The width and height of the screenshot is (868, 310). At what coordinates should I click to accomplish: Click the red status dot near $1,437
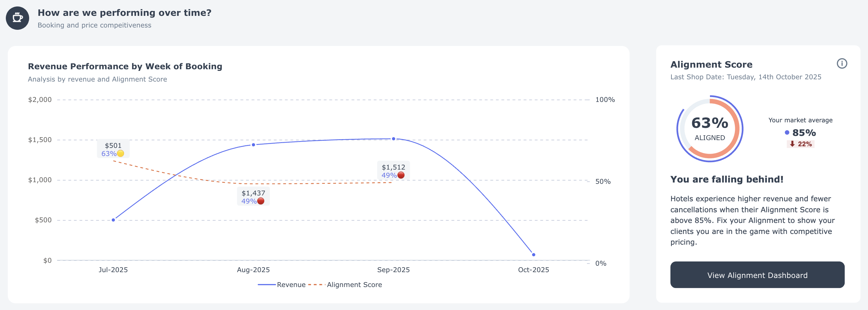(260, 201)
